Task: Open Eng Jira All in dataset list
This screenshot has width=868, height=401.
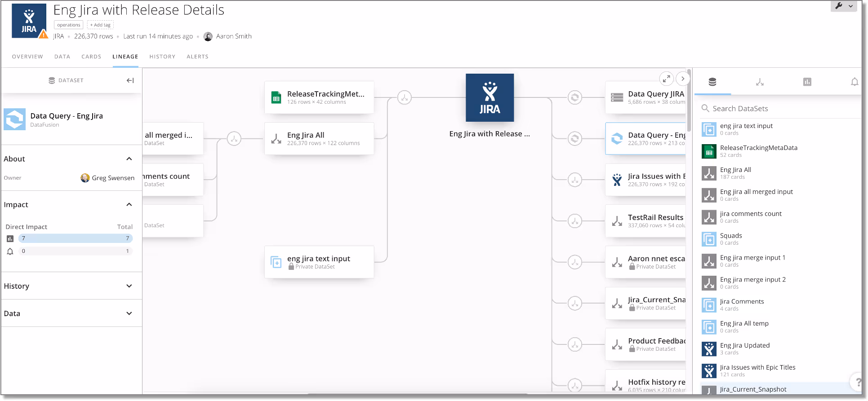Action: point(780,173)
